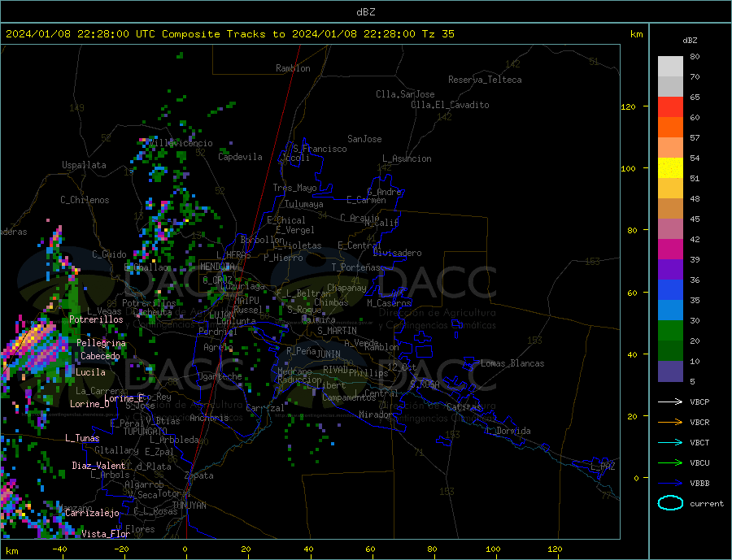
Task: Click the 'Capdevila' map label
Action: (240, 157)
